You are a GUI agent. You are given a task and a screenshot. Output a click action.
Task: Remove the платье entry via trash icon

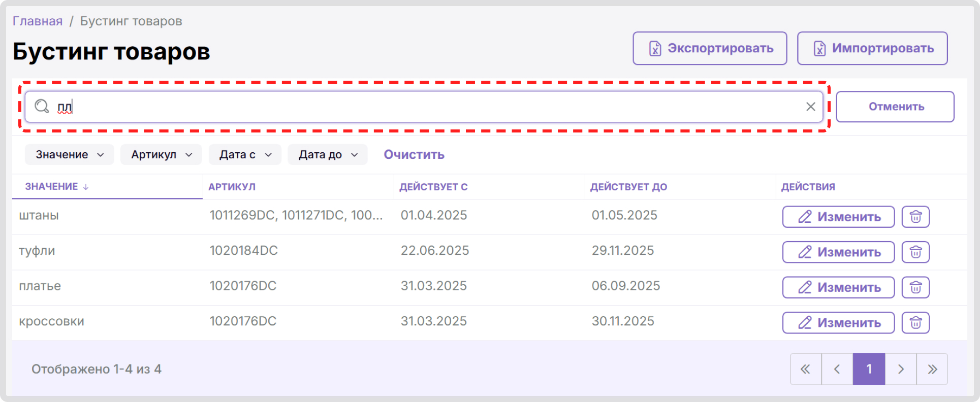[915, 287]
